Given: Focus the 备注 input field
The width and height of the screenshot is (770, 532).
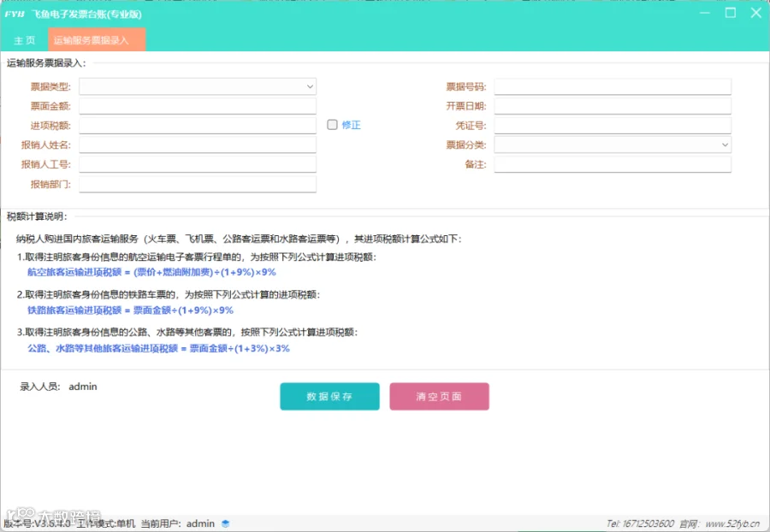Looking at the screenshot, I should coord(613,164).
